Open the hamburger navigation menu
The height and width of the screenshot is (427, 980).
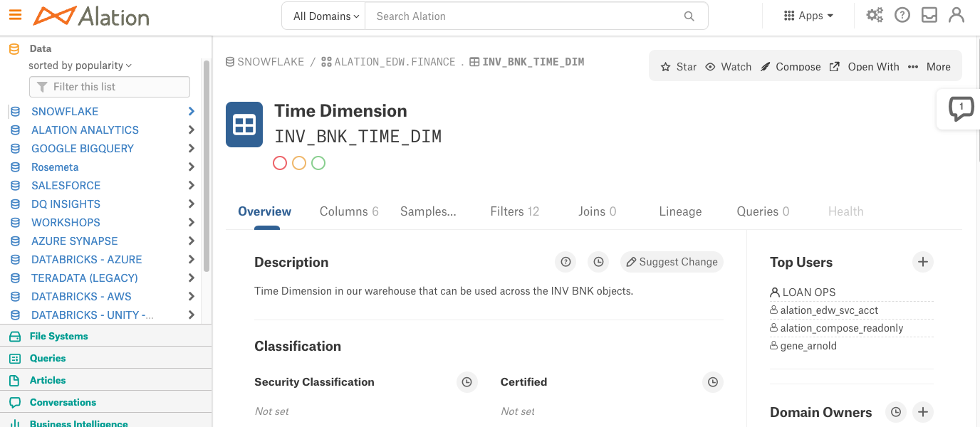[x=15, y=14]
